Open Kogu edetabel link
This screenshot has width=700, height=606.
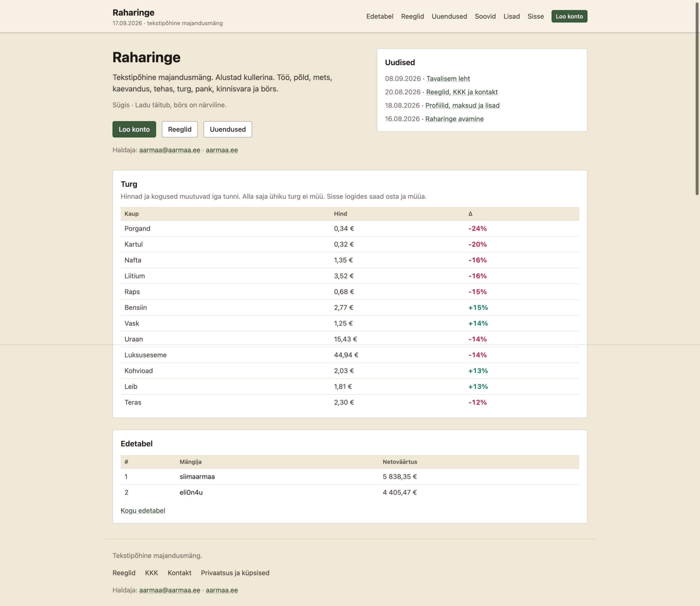coord(143,511)
